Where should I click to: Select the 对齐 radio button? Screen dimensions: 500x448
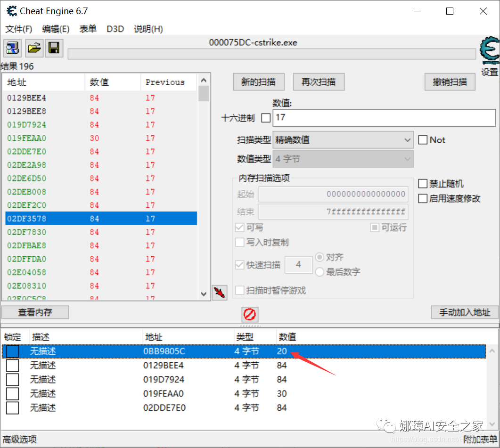coord(320,257)
